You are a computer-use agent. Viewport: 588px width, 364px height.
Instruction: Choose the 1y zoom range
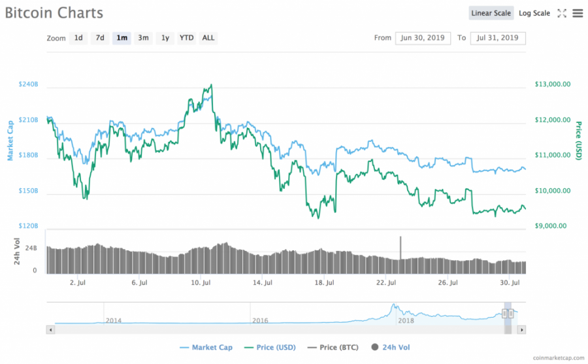coord(165,38)
